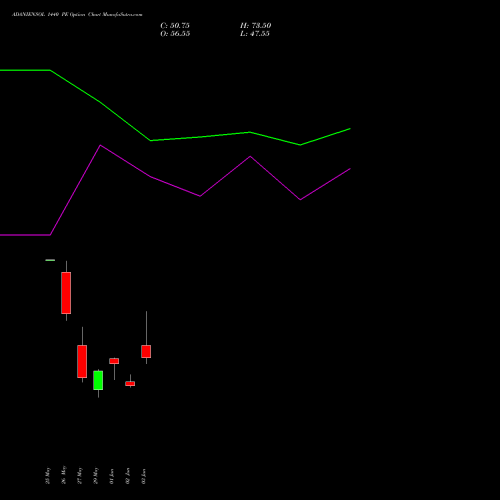
Task: Click the 25 May date label
Action: (48, 476)
